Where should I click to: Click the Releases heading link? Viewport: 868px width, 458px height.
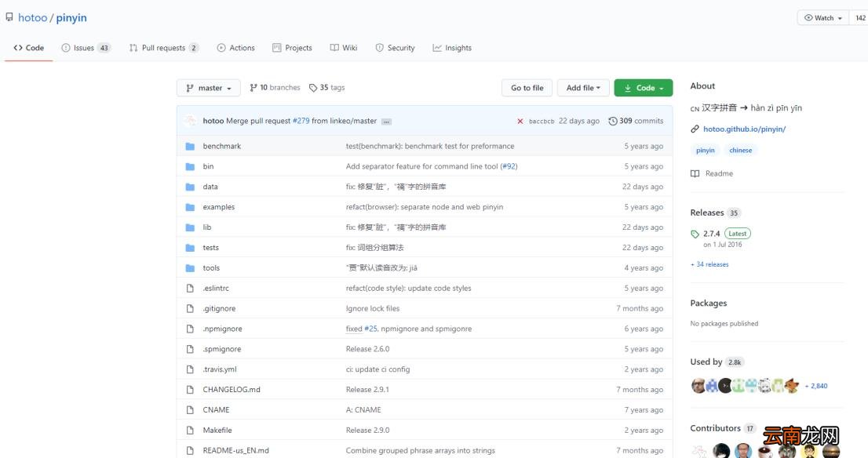[x=707, y=213]
